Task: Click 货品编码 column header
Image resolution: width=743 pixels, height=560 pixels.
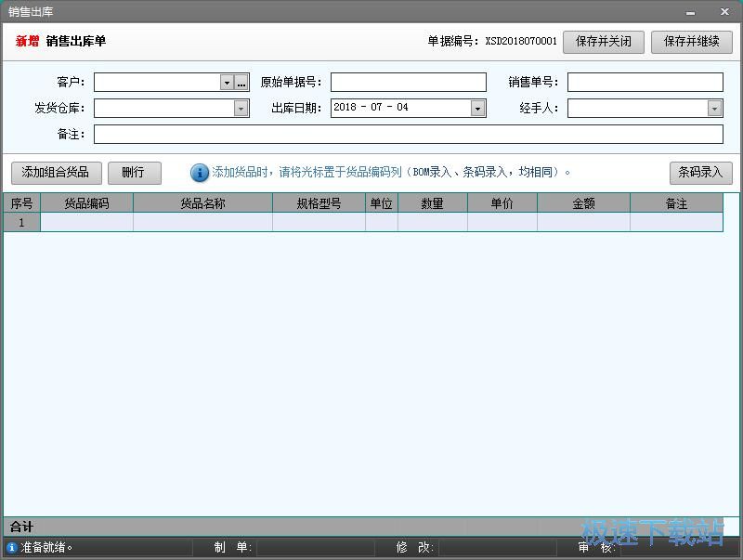Action: point(86,203)
